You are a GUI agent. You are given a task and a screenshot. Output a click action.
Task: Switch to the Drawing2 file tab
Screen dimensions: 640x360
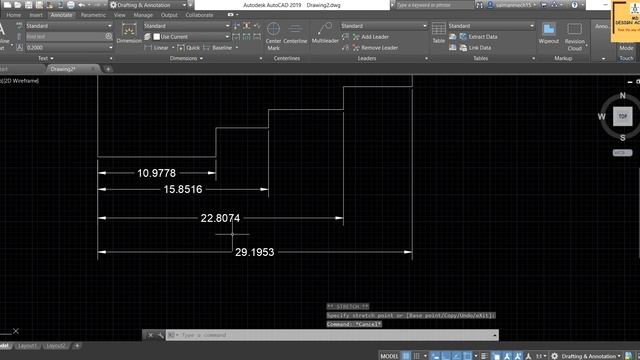(63, 69)
